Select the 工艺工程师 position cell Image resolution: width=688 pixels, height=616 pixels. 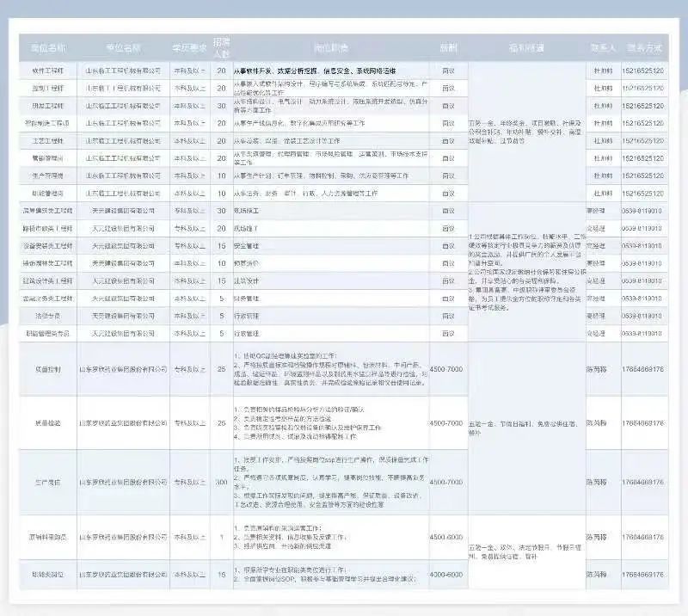pos(48,141)
